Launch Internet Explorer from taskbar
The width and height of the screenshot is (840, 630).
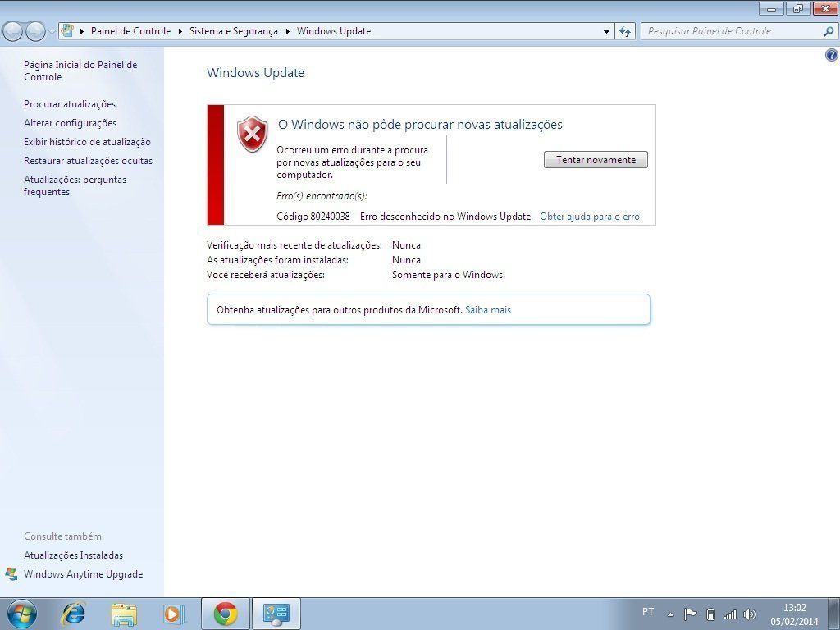[73, 614]
